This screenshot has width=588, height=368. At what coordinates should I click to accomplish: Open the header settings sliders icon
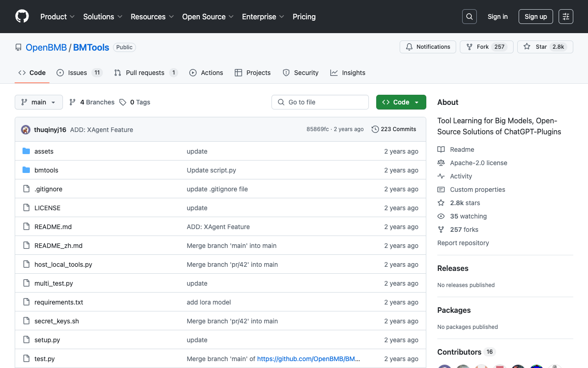point(566,17)
